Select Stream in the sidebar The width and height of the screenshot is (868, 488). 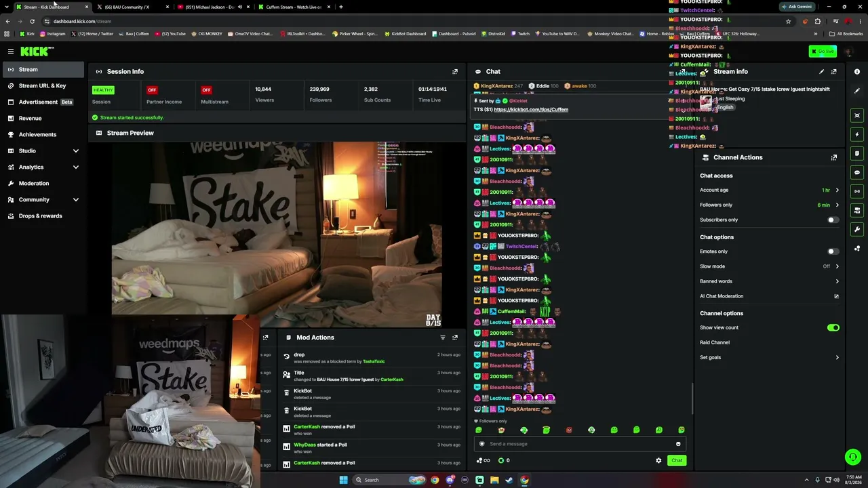[x=43, y=69]
